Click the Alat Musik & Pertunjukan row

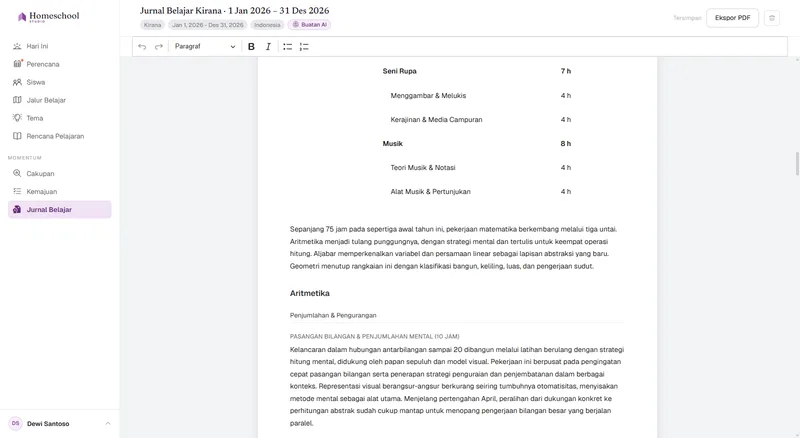477,191
